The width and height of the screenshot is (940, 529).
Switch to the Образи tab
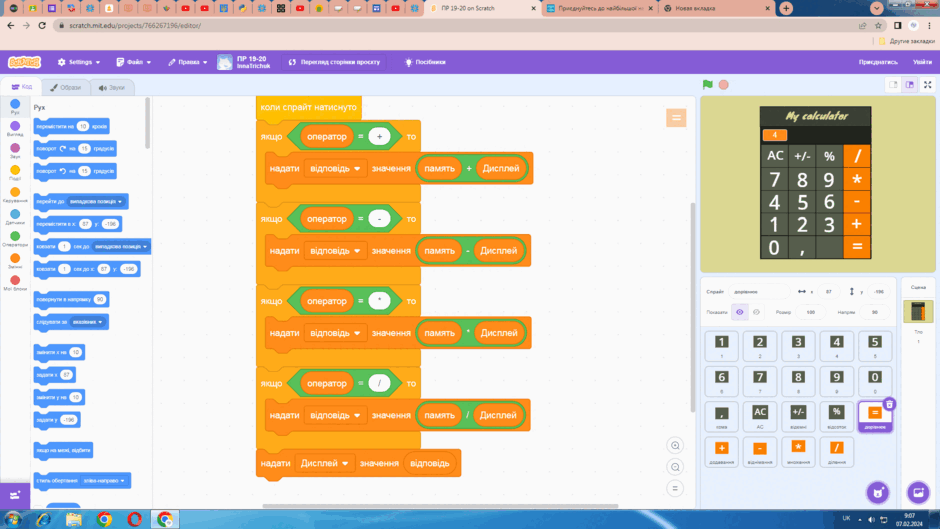(65, 88)
